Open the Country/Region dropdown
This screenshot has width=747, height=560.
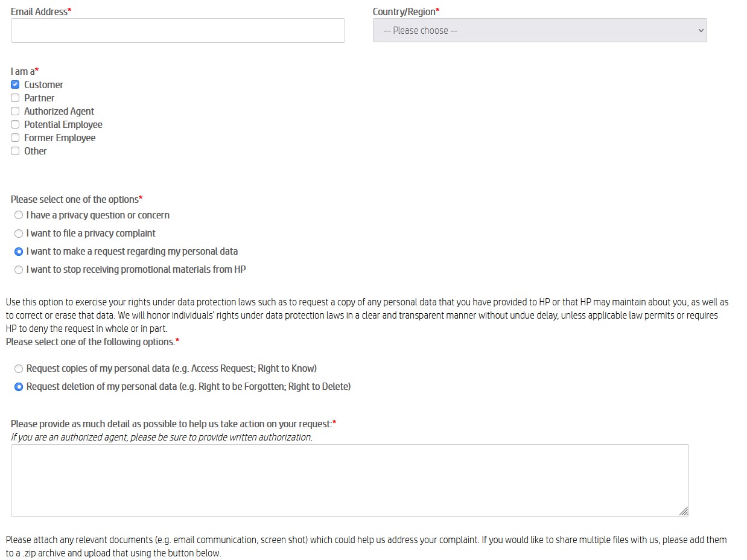[540, 30]
